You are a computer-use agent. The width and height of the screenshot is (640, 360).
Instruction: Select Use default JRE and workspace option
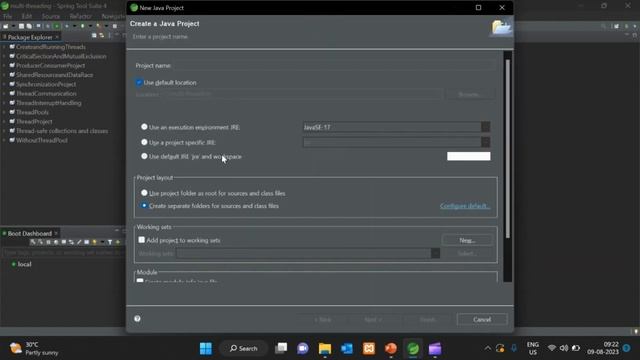144,156
